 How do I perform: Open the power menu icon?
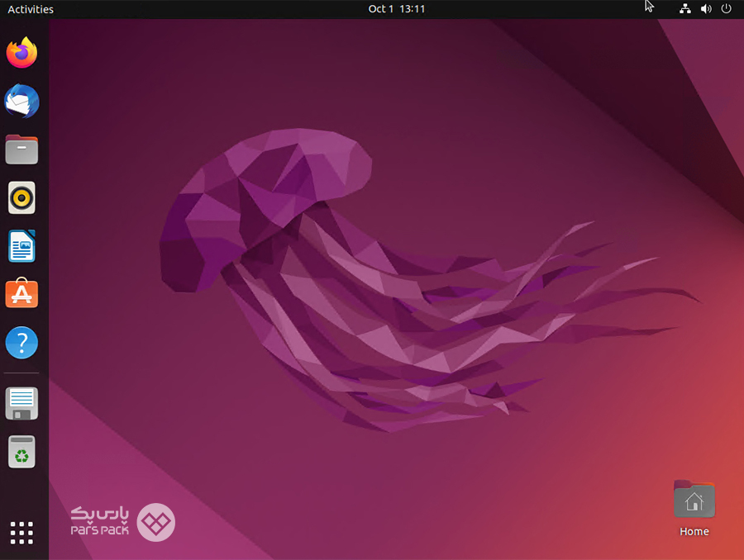(x=726, y=8)
